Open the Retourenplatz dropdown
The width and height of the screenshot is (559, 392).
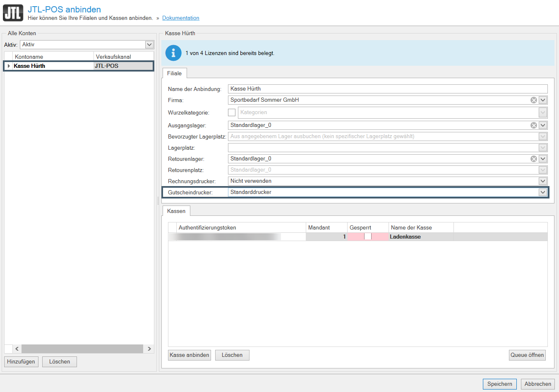pos(543,170)
